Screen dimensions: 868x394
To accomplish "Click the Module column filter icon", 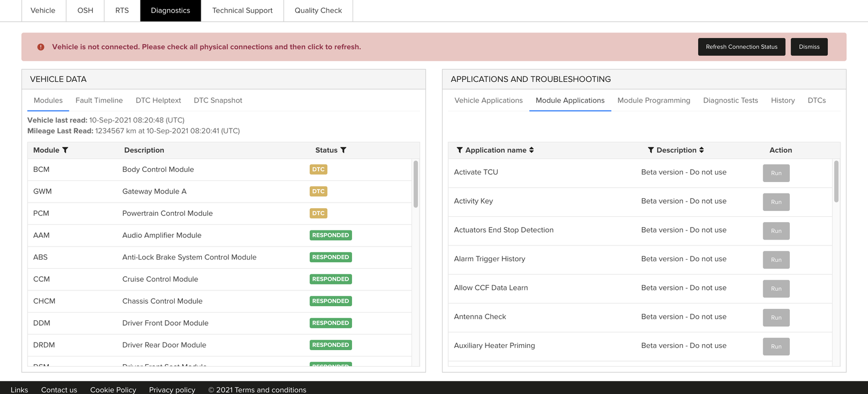I will pyautogui.click(x=65, y=150).
